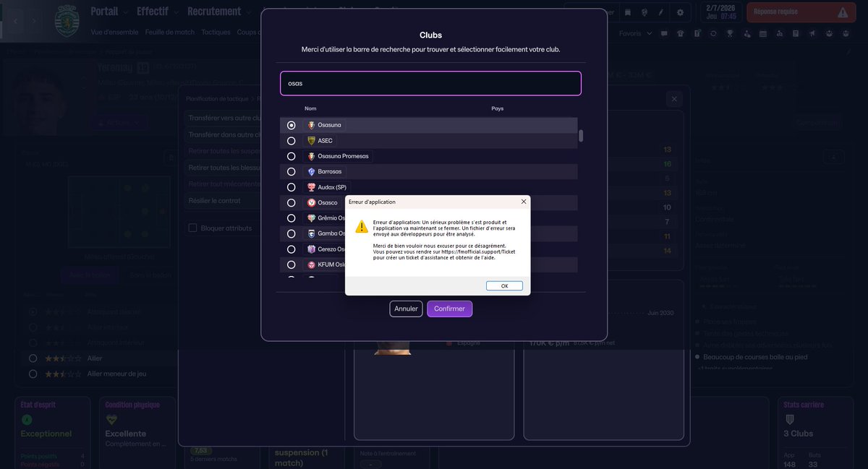Expand the Portail dropdown chevron
868x469 pixels.
coord(126,12)
